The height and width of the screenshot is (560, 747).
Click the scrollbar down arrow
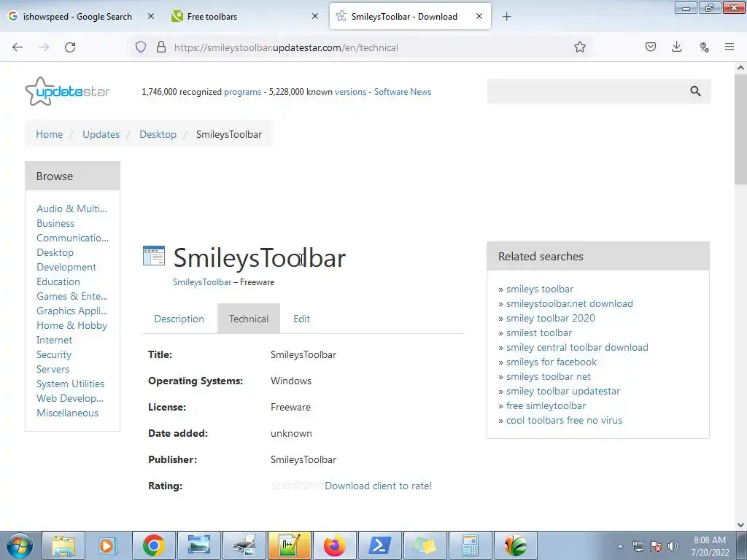click(740, 525)
